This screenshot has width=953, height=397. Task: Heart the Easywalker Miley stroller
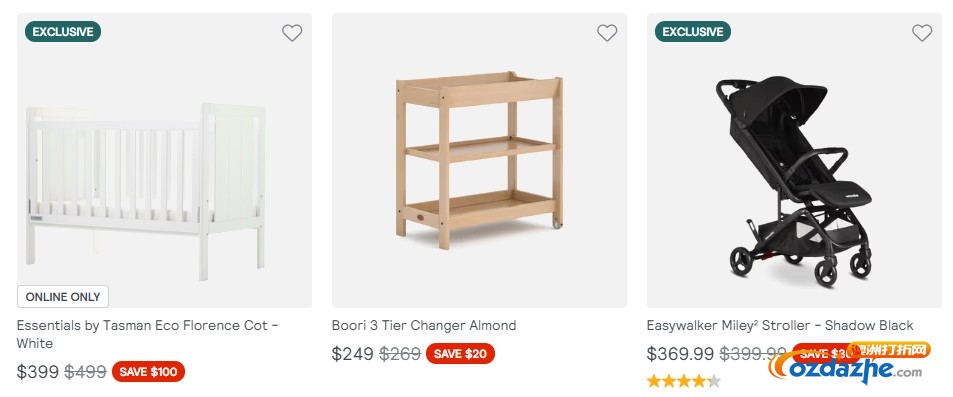click(x=921, y=33)
